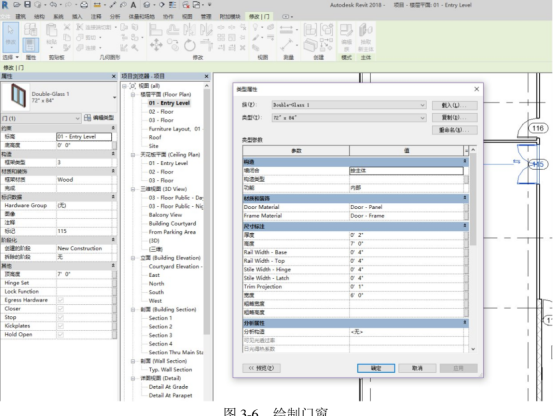554x416 pixels.
Task: Open the Manage ribbon tab
Action: [x=206, y=17]
